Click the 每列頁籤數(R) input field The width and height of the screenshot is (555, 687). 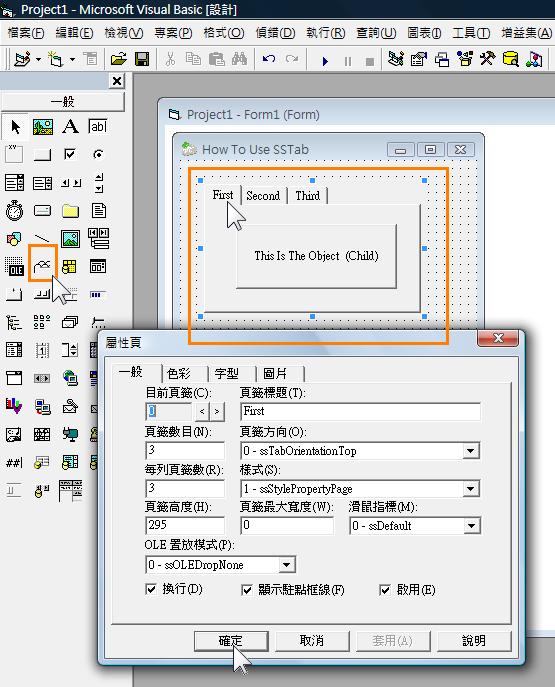click(x=184, y=488)
